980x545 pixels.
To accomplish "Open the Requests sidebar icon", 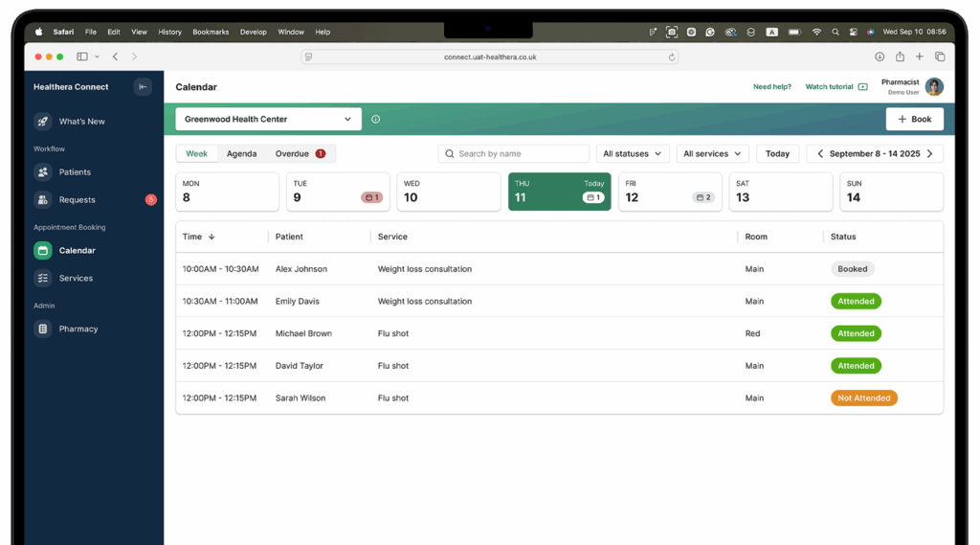I will pyautogui.click(x=43, y=200).
